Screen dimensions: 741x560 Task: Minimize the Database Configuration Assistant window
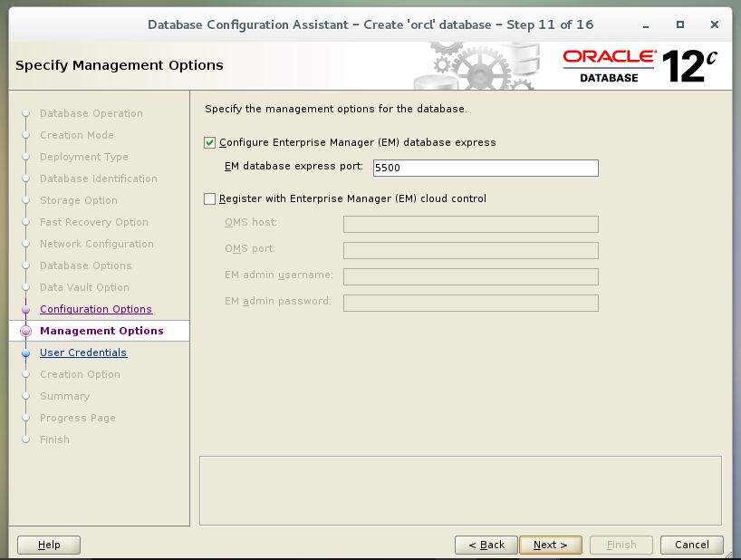coord(646,25)
